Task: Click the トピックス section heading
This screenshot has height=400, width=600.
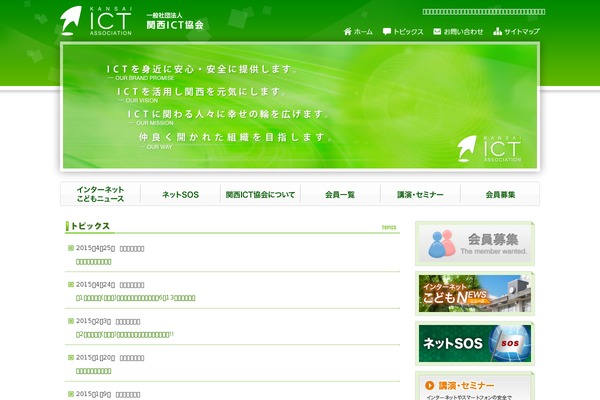Action: 90,226
